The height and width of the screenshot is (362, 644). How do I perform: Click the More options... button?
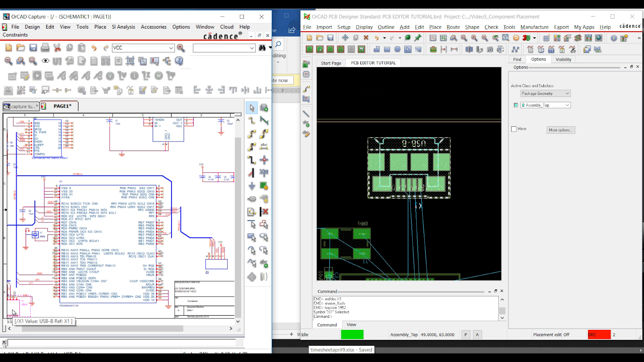pos(560,130)
